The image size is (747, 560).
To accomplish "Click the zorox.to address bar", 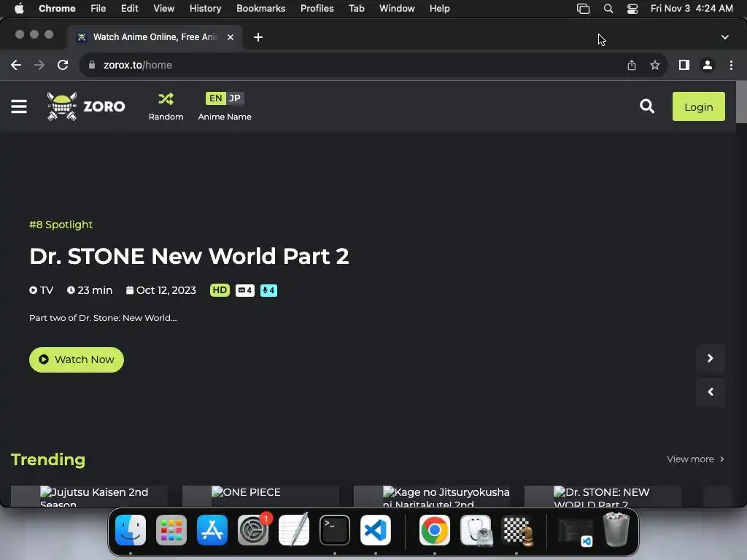I will pos(352,65).
